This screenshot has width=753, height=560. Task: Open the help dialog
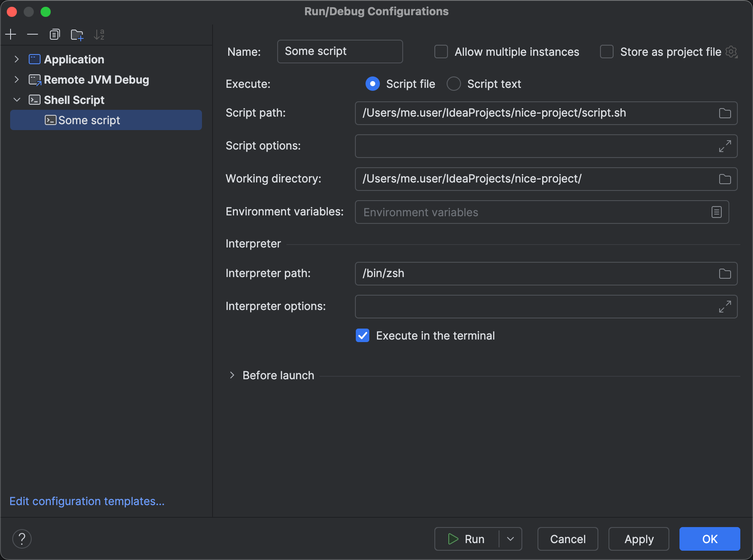(22, 538)
